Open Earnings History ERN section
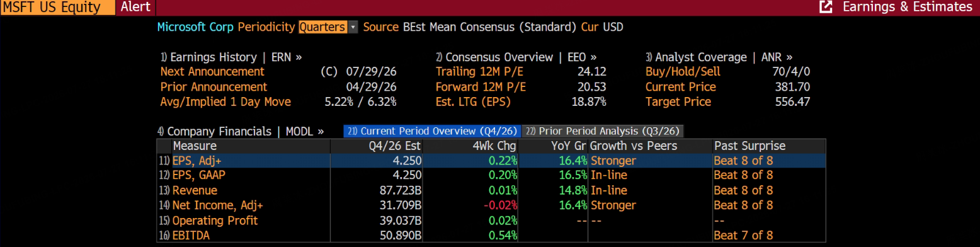The image size is (980, 247). click(231, 57)
